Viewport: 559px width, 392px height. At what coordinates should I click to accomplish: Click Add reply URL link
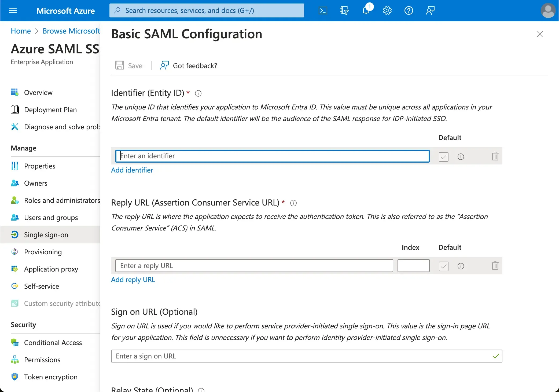point(133,280)
